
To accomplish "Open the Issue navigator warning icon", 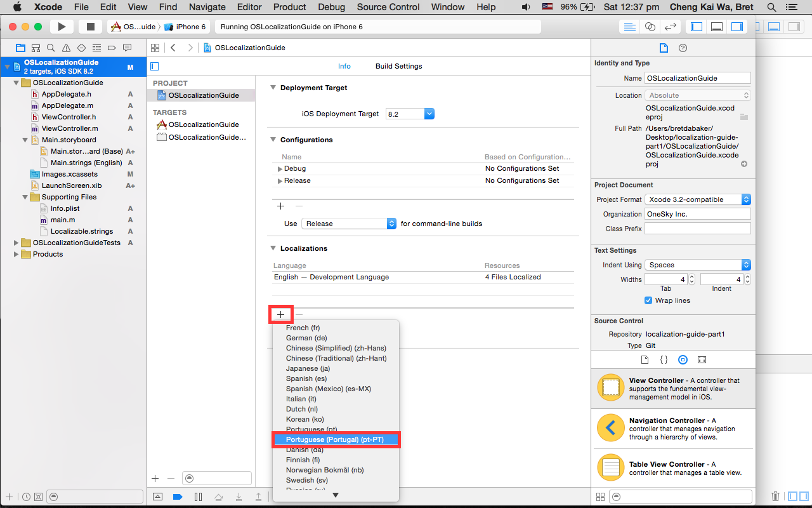I will [66, 48].
